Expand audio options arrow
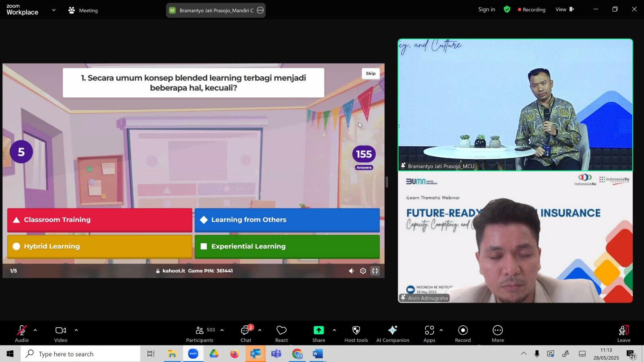The image size is (644, 362). 35,330
